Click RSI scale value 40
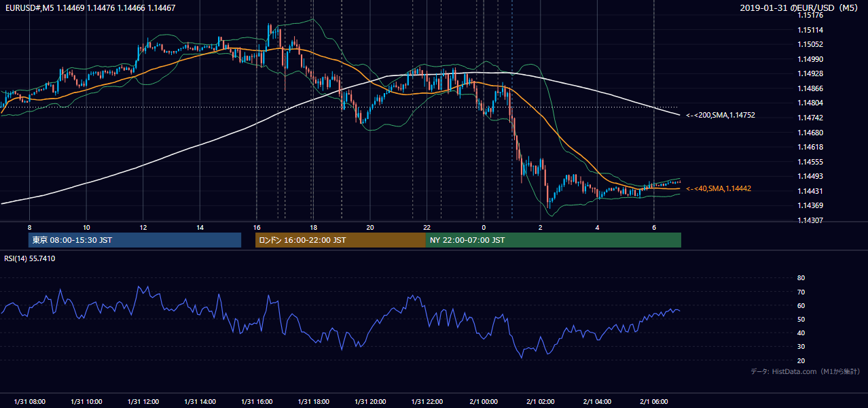Viewport: 868px width, 408px height. coord(801,333)
